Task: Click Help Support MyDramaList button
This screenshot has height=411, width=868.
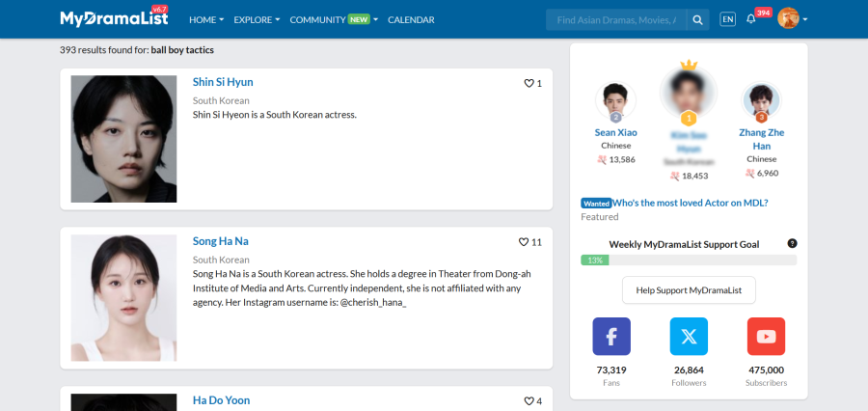Action: [689, 290]
